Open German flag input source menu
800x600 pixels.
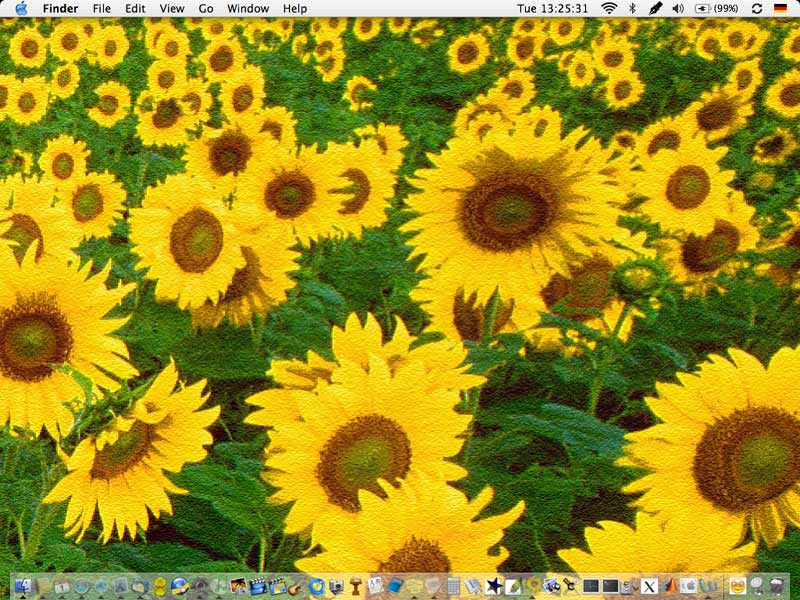click(x=780, y=8)
